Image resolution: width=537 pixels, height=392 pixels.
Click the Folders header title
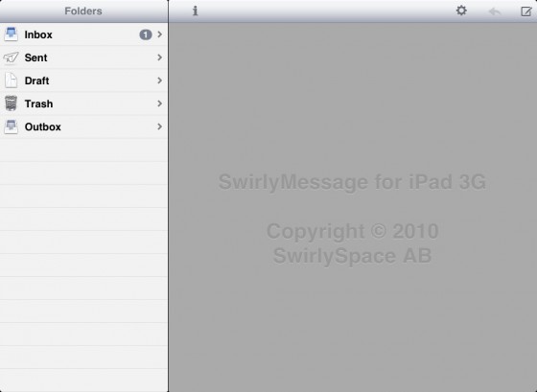[83, 11]
